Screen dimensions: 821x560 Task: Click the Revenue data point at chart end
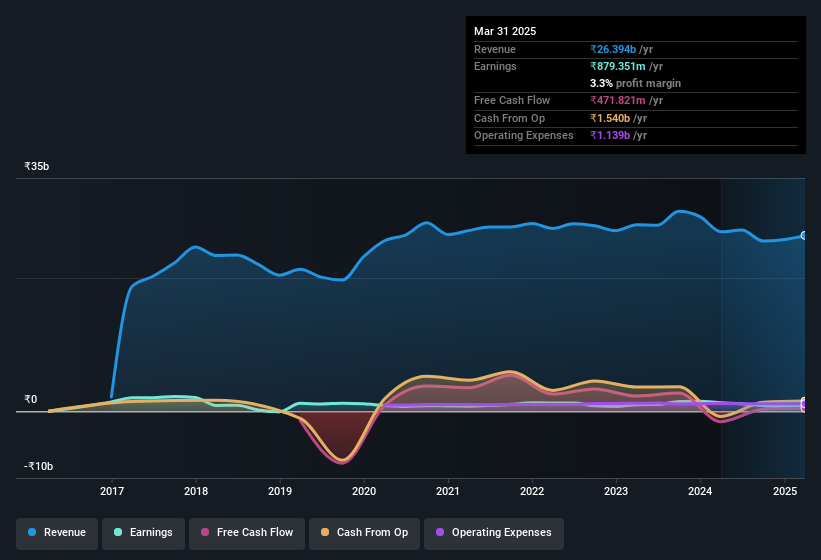(x=804, y=236)
